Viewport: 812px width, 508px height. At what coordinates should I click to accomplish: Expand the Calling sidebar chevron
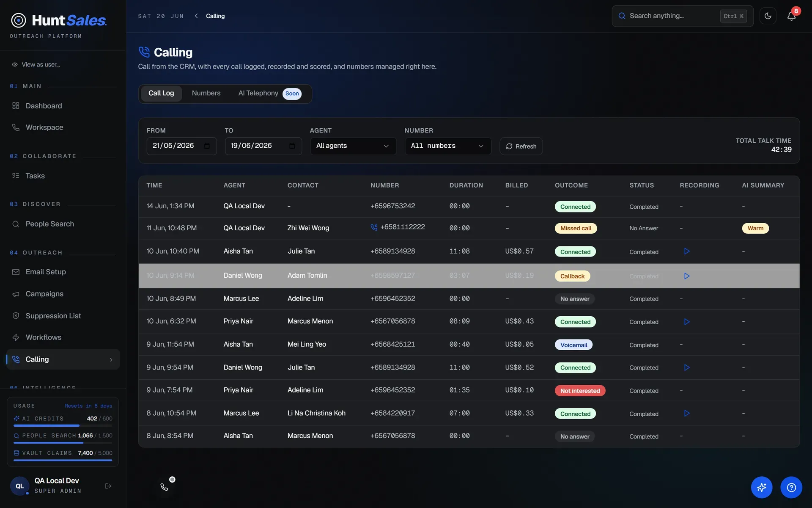point(111,359)
